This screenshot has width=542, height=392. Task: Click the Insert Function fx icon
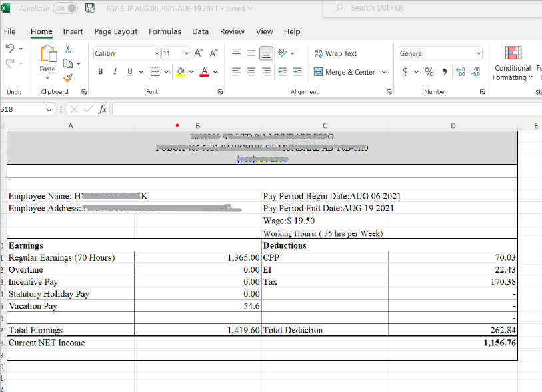pos(102,109)
